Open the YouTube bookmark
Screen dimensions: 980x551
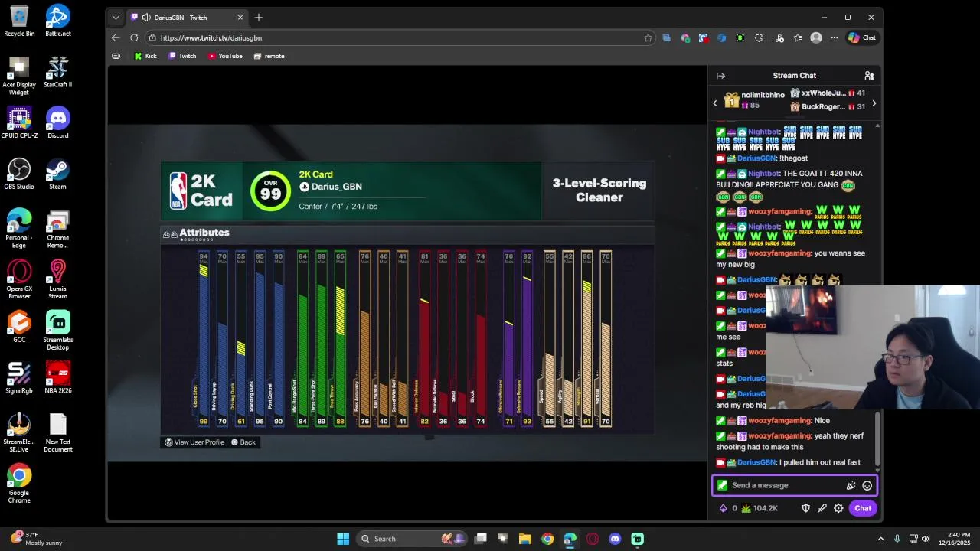(x=225, y=56)
